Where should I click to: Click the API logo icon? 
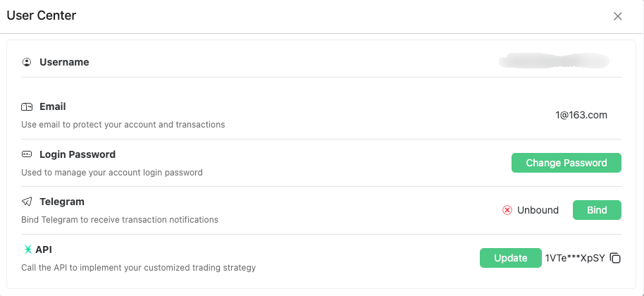coord(28,249)
